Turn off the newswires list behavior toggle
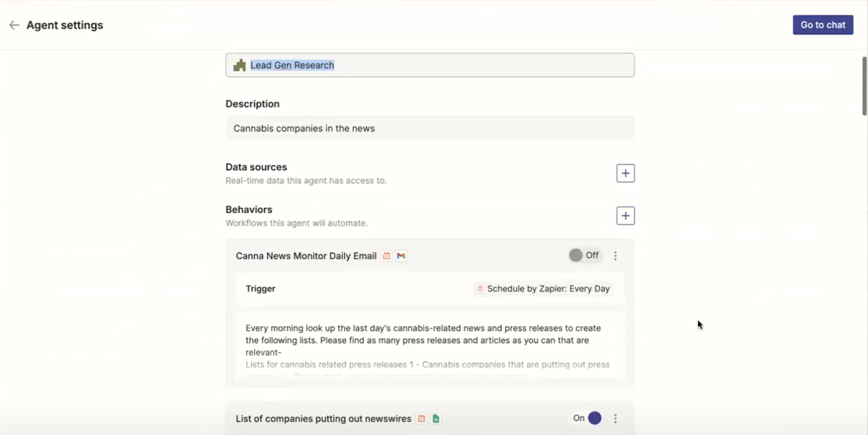 tap(587, 418)
